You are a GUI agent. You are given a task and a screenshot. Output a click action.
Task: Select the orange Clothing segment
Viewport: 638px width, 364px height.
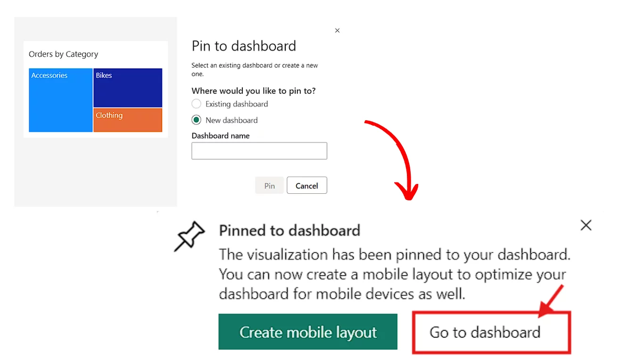127,120
